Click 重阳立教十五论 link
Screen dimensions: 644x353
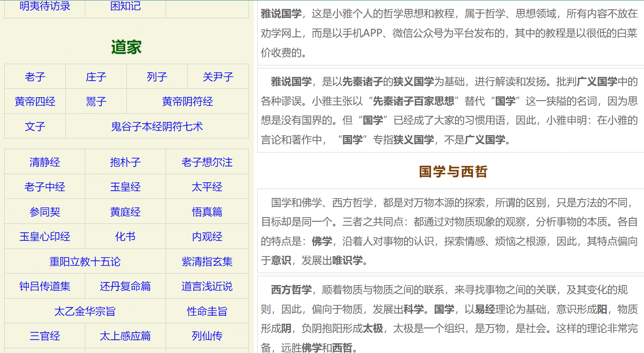pyautogui.click(x=85, y=262)
